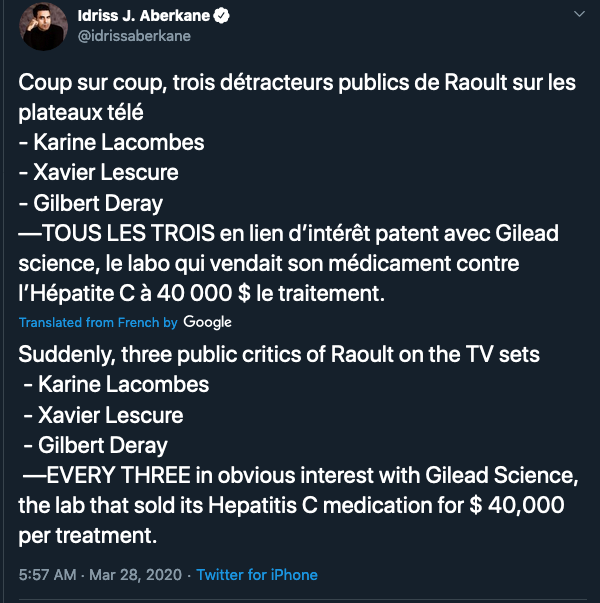Click the Google logo in translation credit
The height and width of the screenshot is (603, 600).
[207, 322]
